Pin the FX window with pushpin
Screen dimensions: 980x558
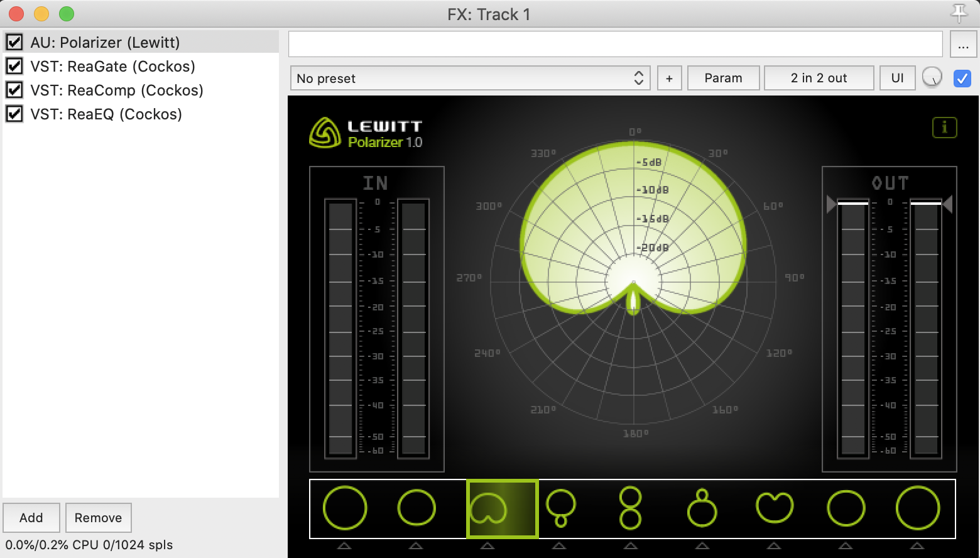(959, 13)
